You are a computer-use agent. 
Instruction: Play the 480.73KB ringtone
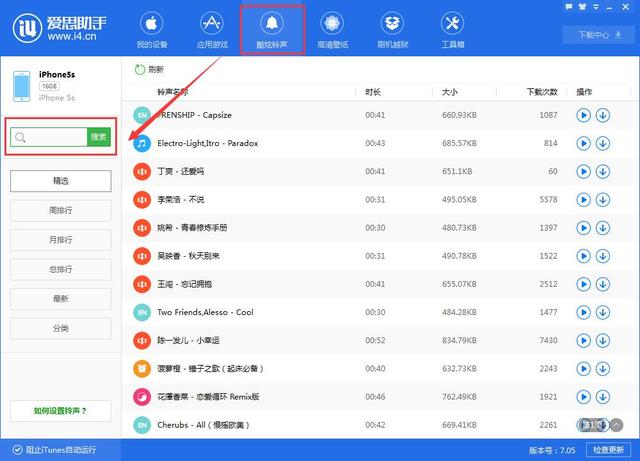(584, 228)
